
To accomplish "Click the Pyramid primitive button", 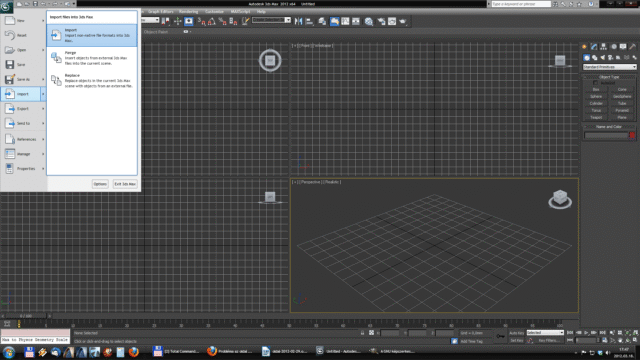I will pyautogui.click(x=622, y=110).
